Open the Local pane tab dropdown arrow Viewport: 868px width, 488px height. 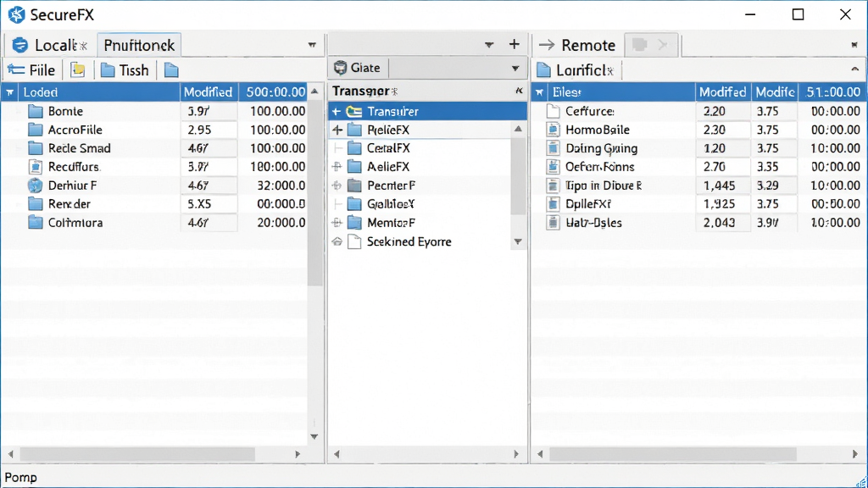click(x=312, y=45)
